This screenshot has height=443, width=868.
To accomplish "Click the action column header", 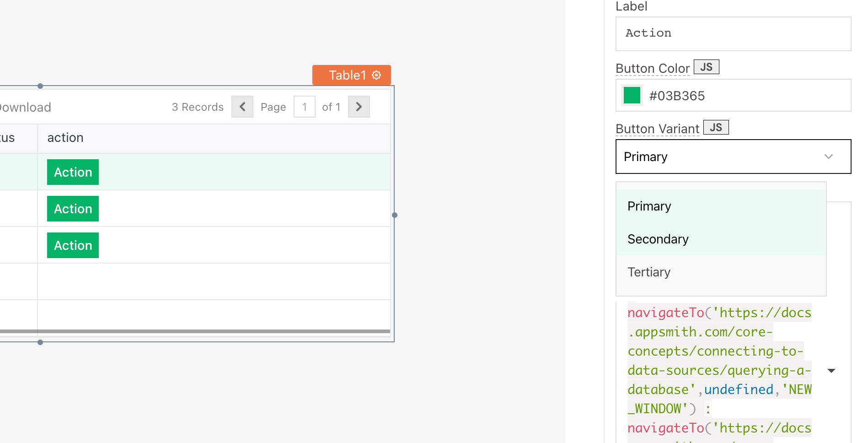I will (x=65, y=138).
